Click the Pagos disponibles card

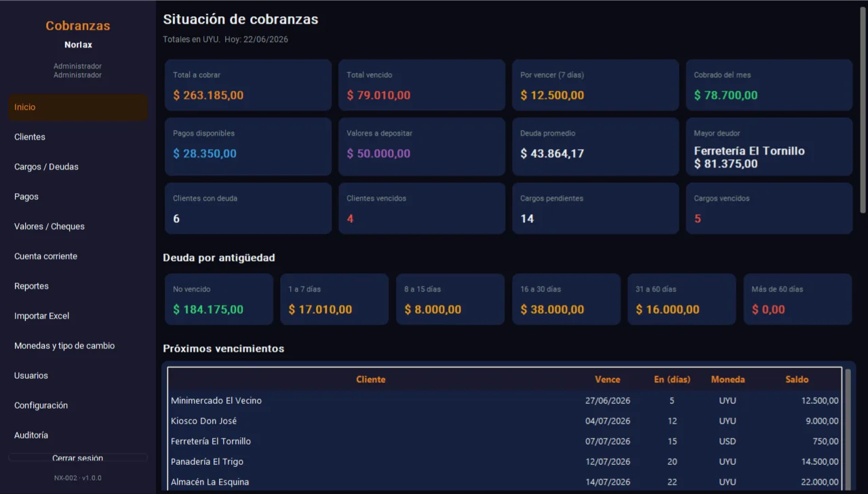248,147
